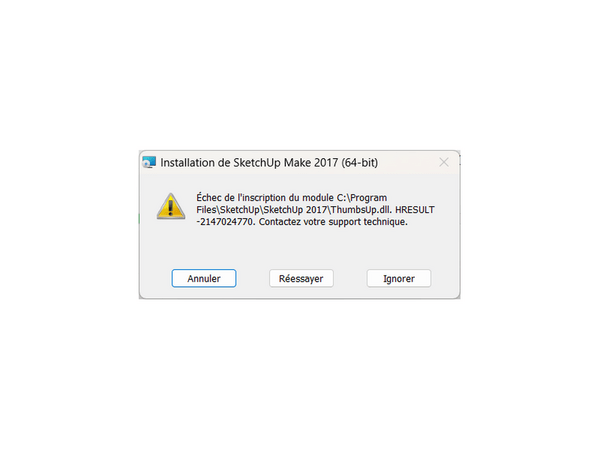600x450 pixels.
Task: Click the Échec de l'inscription du module text
Action: tap(265, 197)
